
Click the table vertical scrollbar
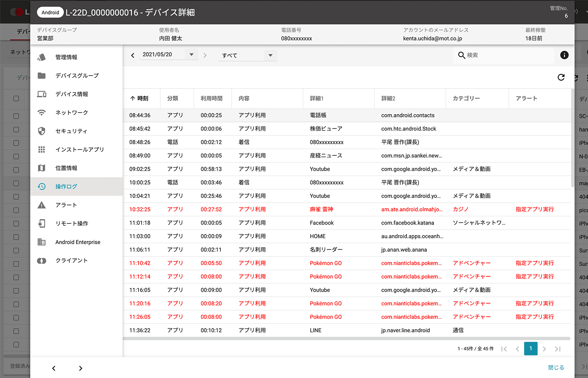(x=572, y=138)
